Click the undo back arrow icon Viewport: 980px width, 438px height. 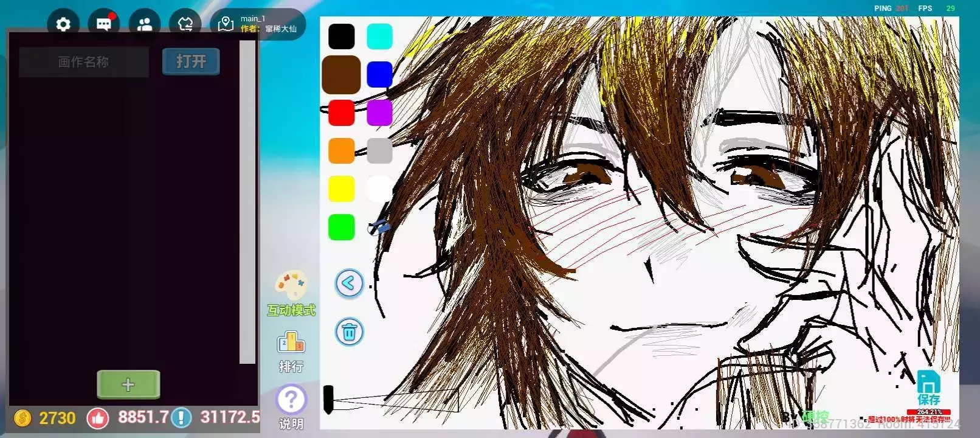tap(349, 283)
